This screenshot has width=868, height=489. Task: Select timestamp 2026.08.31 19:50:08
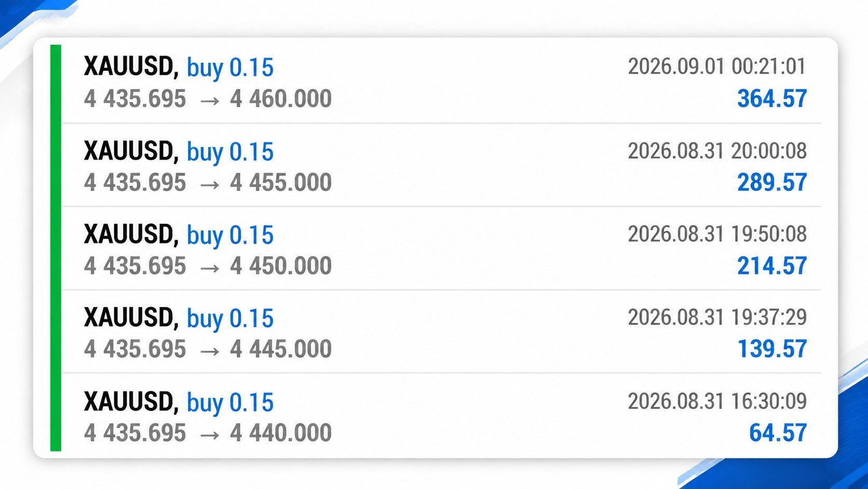tap(717, 234)
